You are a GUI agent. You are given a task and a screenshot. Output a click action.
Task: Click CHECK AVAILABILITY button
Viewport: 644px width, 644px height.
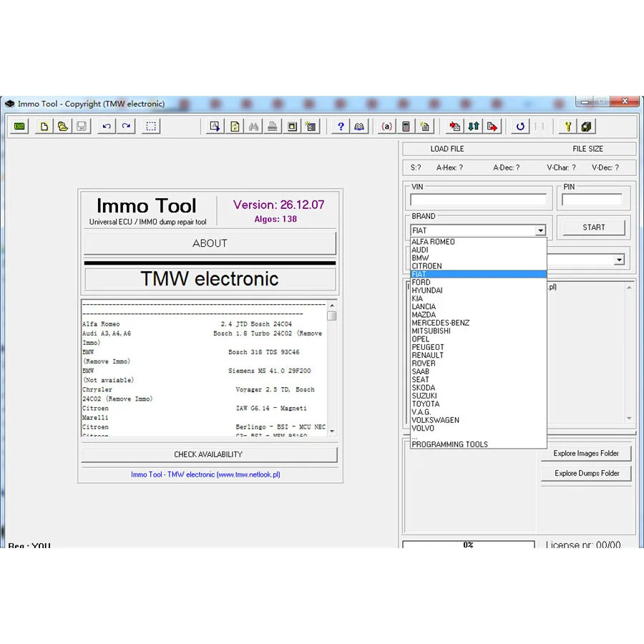[209, 454]
